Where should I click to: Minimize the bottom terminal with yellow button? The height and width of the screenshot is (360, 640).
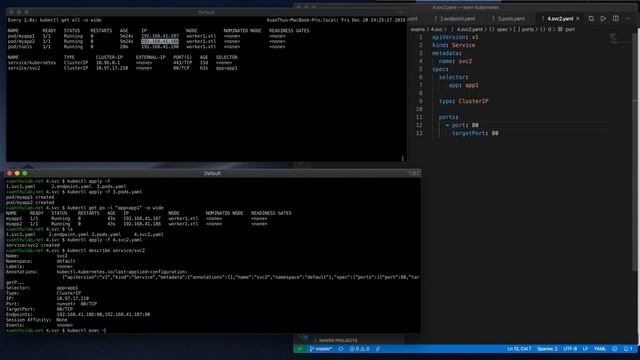pos(17,173)
